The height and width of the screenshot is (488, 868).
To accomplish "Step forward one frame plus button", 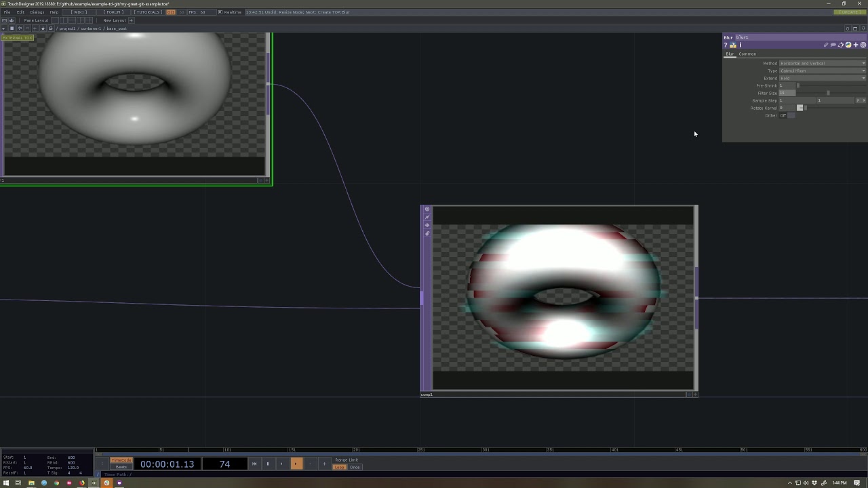I will [x=324, y=464].
